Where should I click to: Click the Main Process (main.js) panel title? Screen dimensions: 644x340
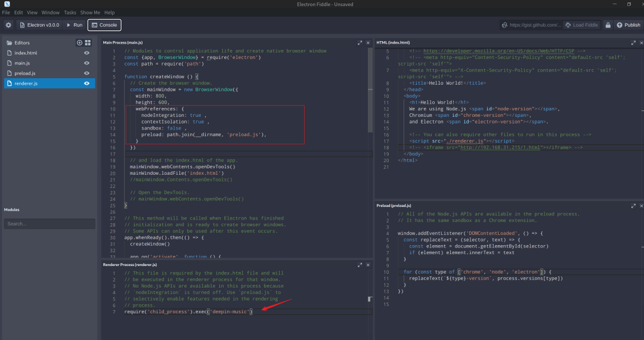tap(123, 43)
